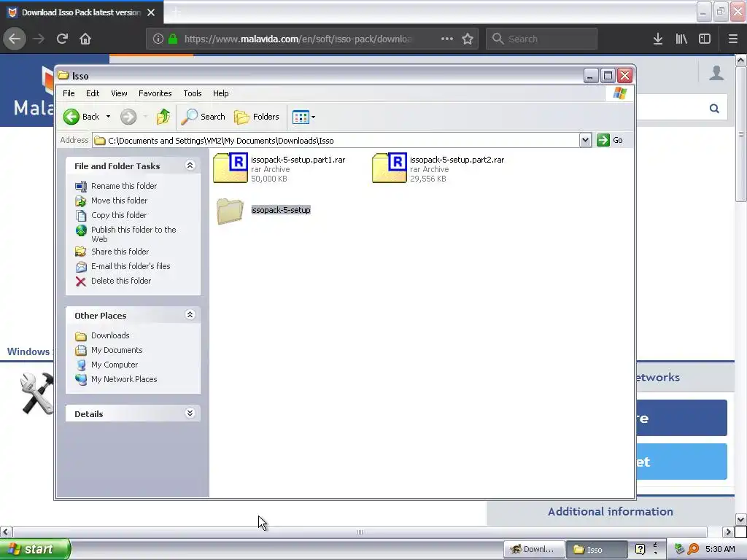747x560 pixels.
Task: Open the Tools menu
Action: coord(193,93)
